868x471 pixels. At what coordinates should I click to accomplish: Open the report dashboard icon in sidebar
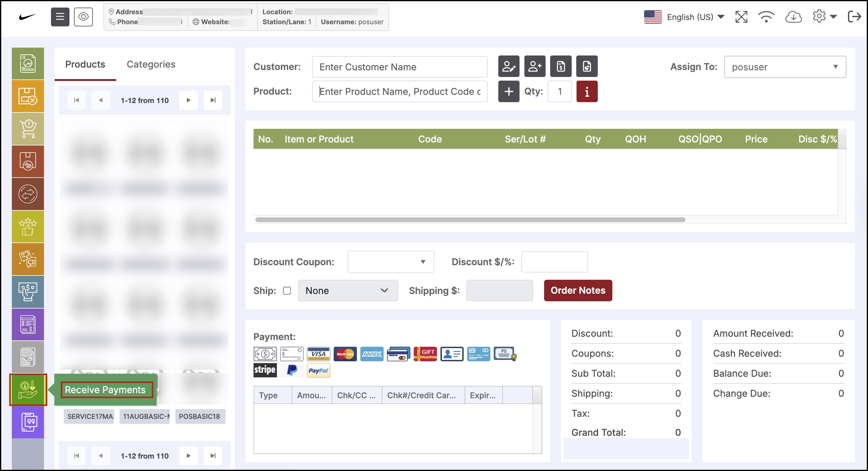pyautogui.click(x=28, y=63)
